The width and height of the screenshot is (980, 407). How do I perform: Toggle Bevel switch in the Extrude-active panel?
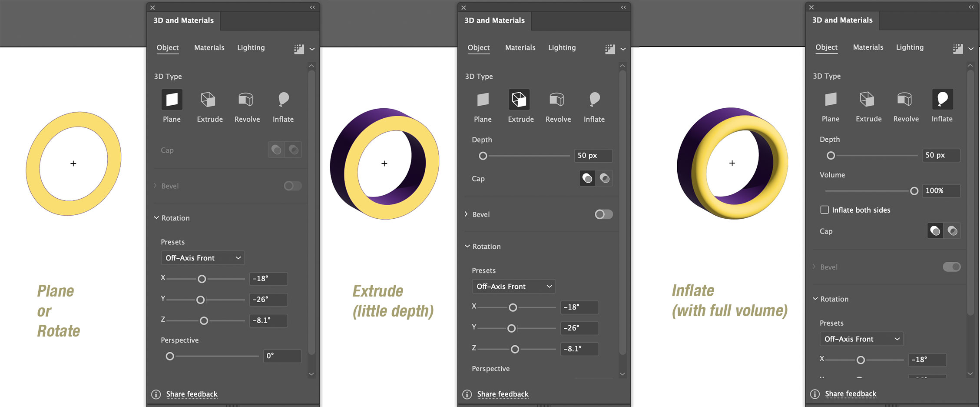(604, 214)
